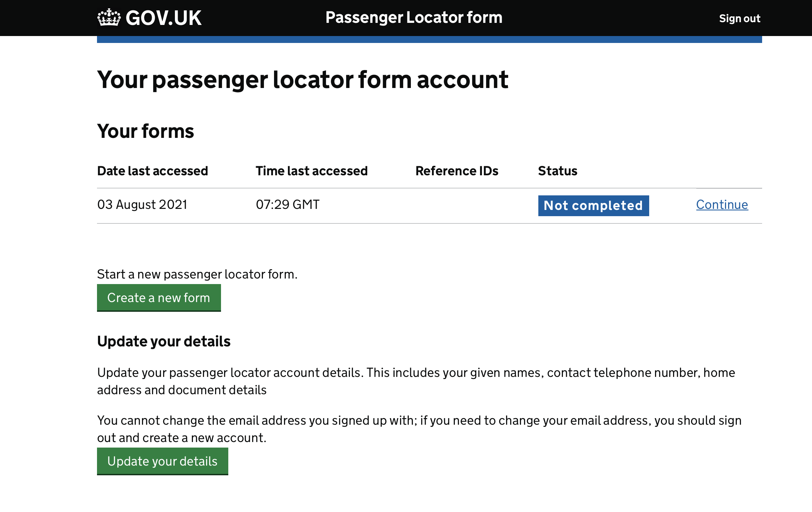Click the Time last accessed column header
Viewport: 812px width, 512px height.
[x=311, y=171]
